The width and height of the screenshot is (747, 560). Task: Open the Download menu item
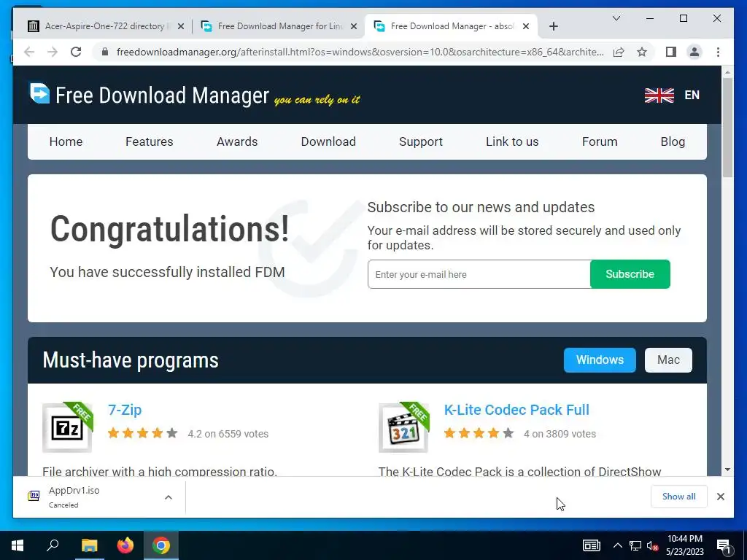(328, 141)
